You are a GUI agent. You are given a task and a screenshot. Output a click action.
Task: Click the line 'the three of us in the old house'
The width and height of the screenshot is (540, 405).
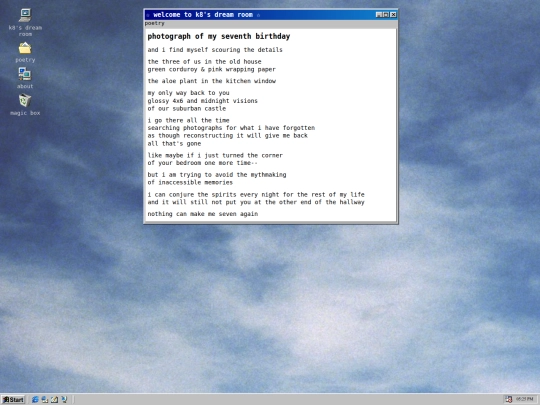click(x=204, y=62)
